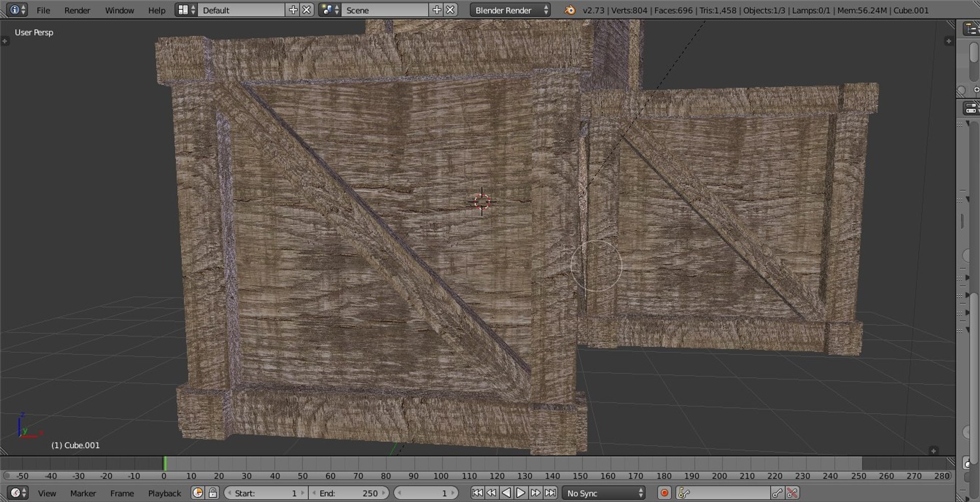Open the Playback menu in timeline
Screen dimensions: 980x502
[x=164, y=493]
